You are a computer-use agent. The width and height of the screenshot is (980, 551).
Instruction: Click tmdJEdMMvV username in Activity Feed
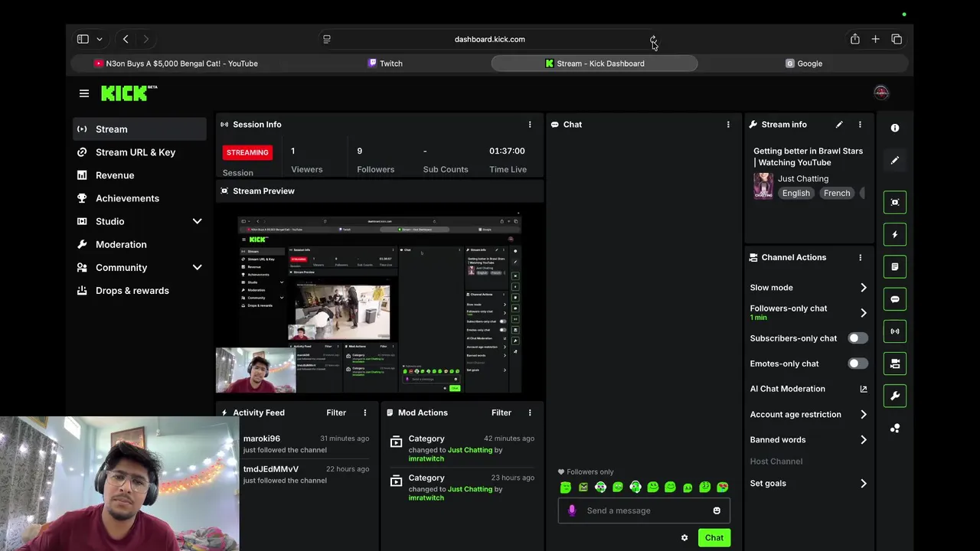271,469
